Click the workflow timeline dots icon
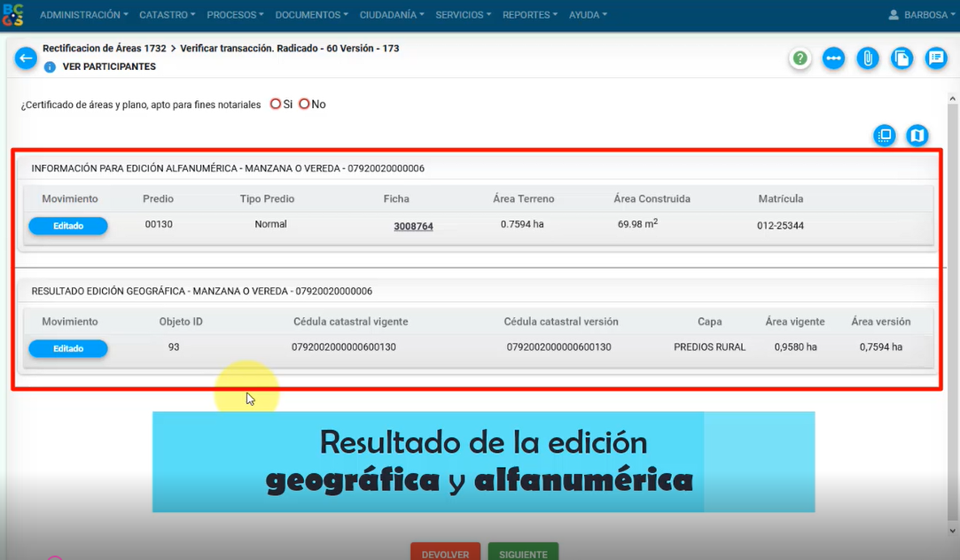 click(x=833, y=58)
